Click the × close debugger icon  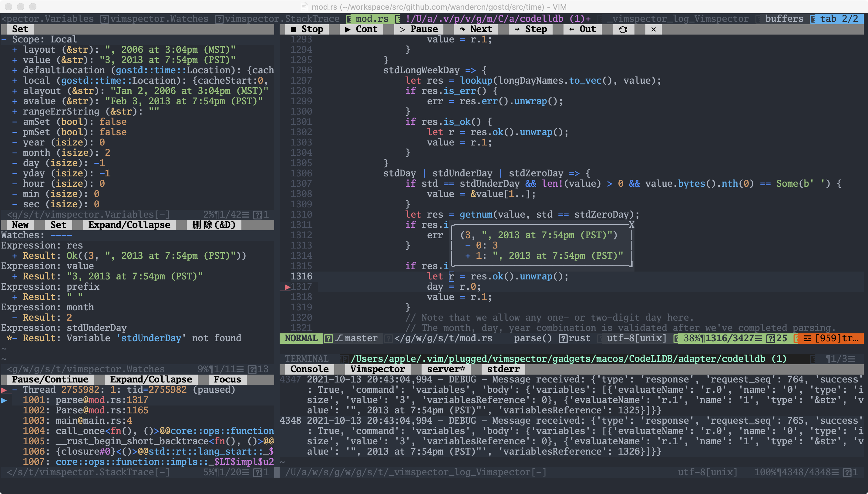coord(653,29)
